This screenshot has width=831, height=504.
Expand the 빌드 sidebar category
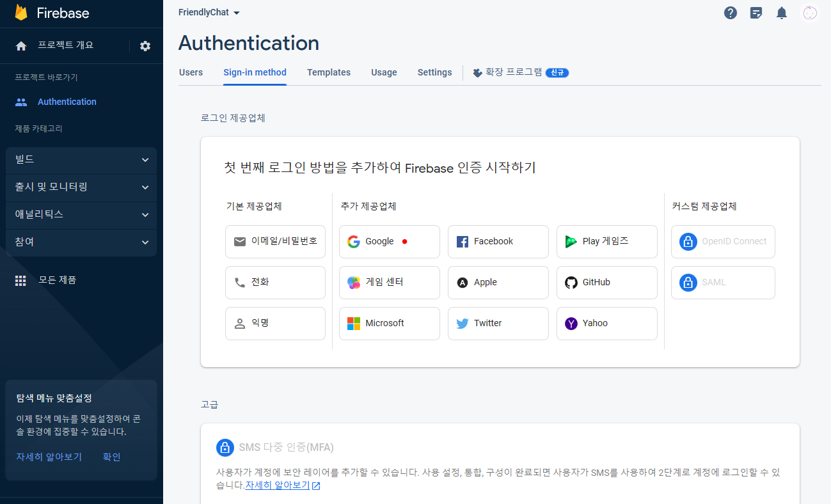pos(81,160)
